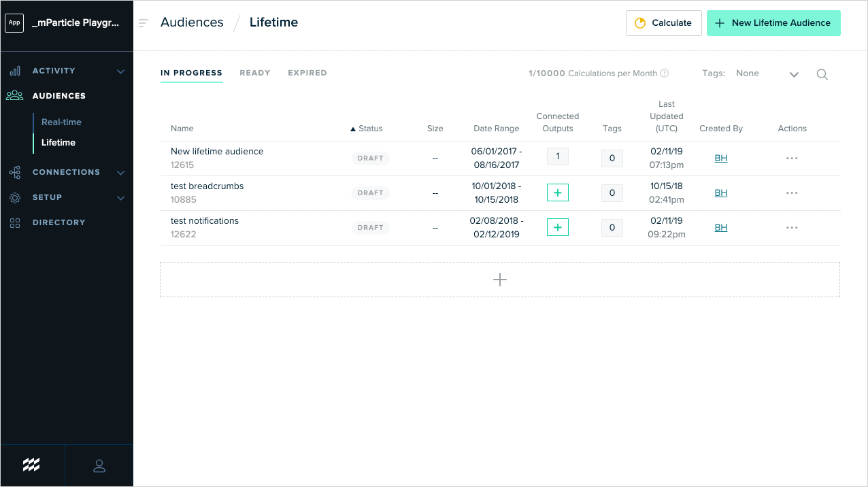Click the Connections nodes icon
This screenshot has height=487, width=868.
pyautogui.click(x=15, y=172)
